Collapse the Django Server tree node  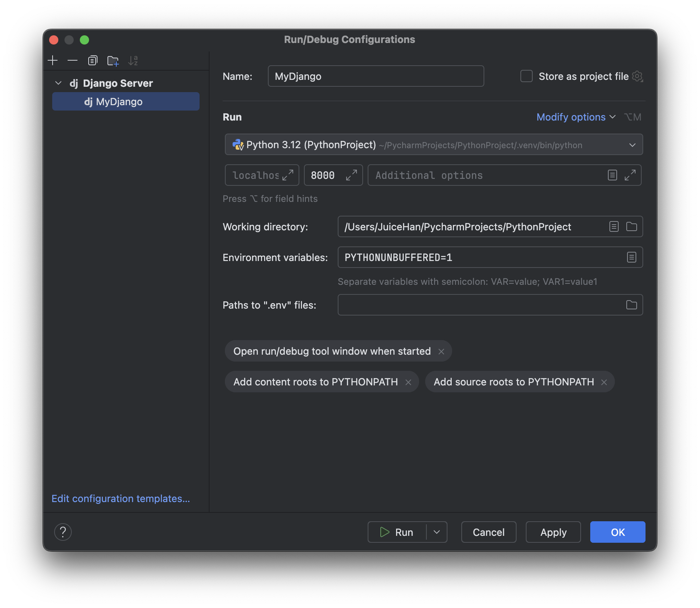pos(58,83)
